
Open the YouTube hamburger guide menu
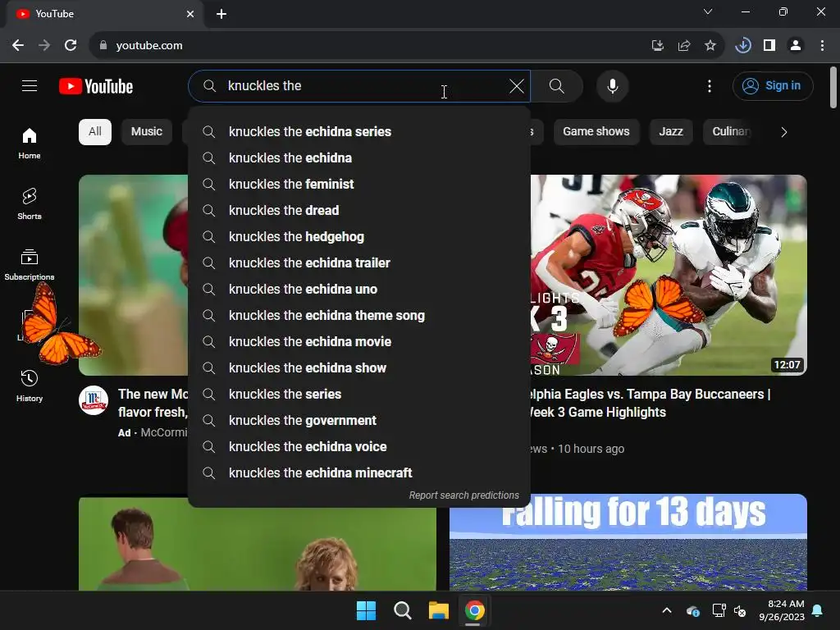click(30, 85)
